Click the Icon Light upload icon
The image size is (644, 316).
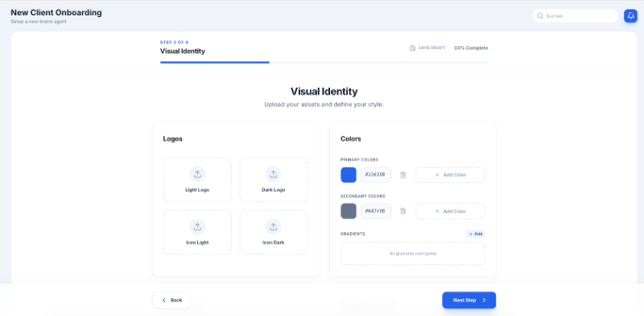197,227
